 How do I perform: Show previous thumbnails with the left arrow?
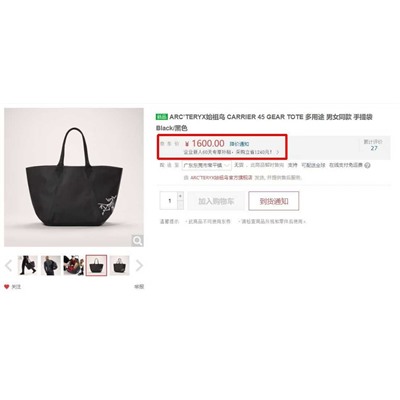[9, 266]
